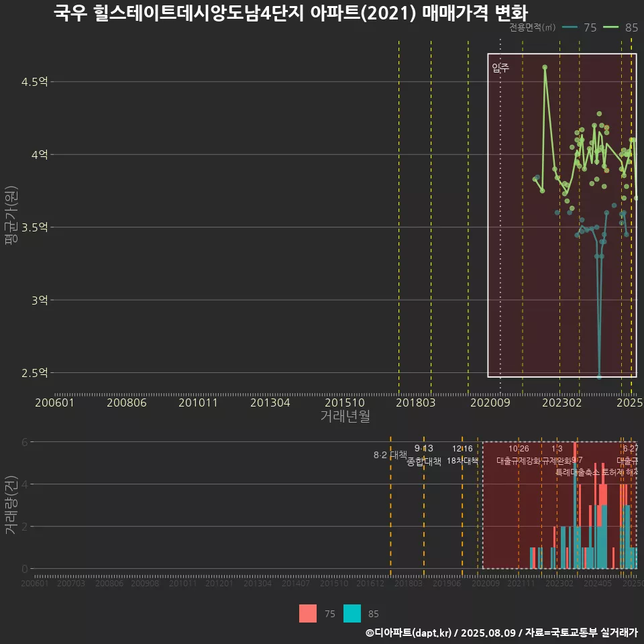Click the 202302 tick in the price chart
The image size is (644, 644).
(562, 402)
